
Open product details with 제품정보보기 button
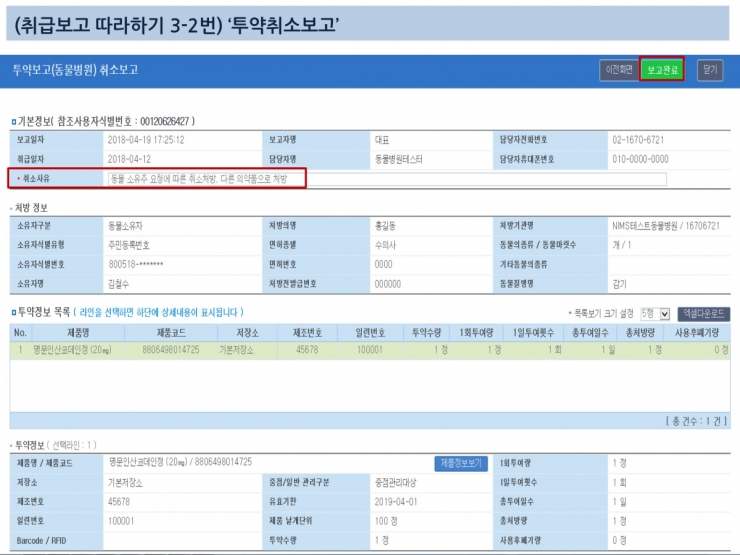click(460, 463)
